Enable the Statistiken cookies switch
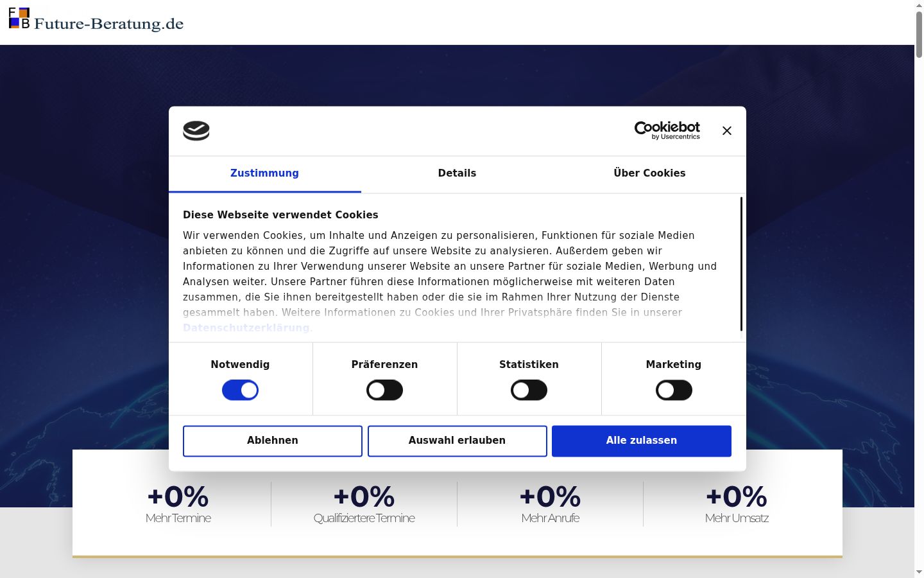The height and width of the screenshot is (578, 924). pos(529,390)
